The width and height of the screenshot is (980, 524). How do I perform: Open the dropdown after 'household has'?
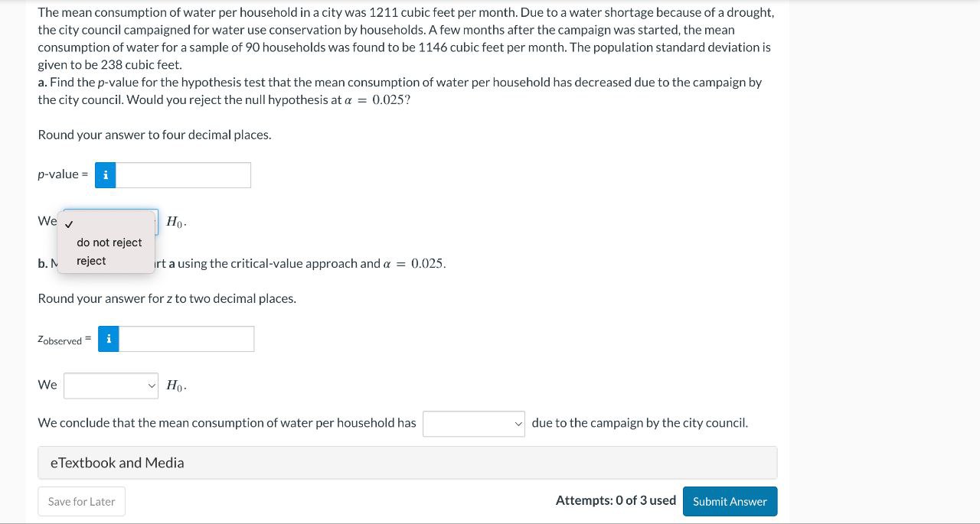[473, 423]
